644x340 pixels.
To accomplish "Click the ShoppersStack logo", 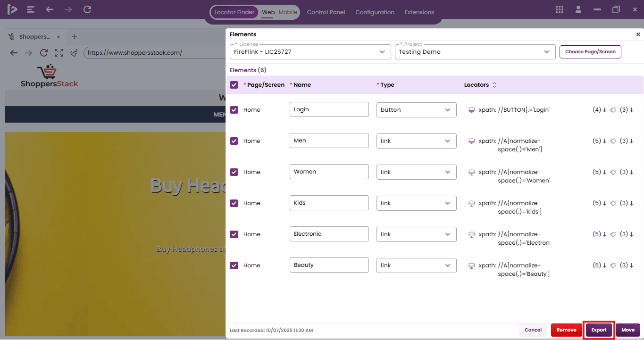I will [x=49, y=76].
